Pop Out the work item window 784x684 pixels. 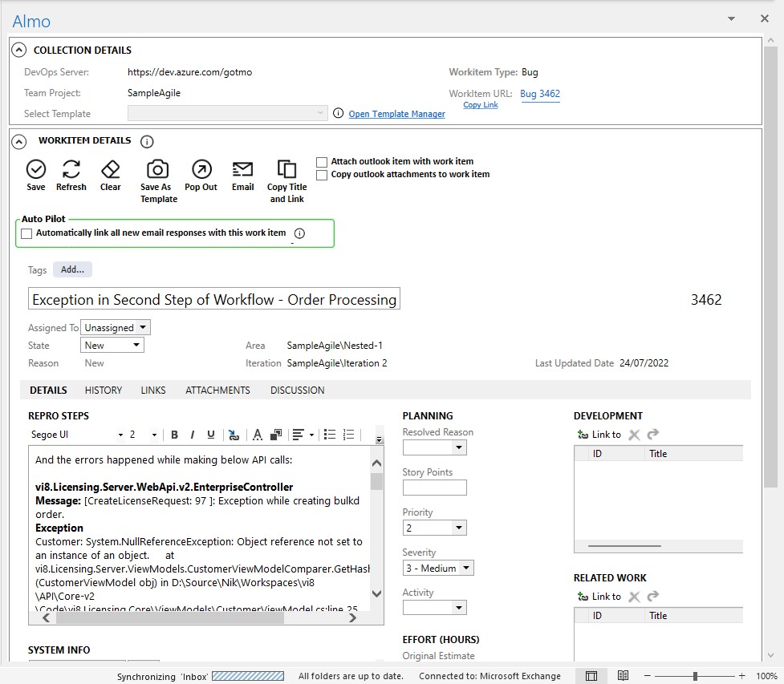201,170
